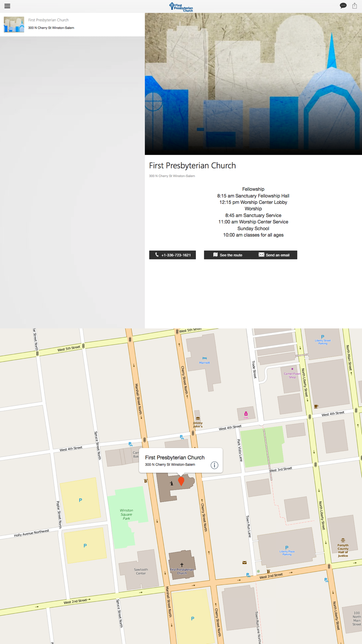
Task: Click the post office envelope icon on map
Action: pyautogui.click(x=244, y=563)
